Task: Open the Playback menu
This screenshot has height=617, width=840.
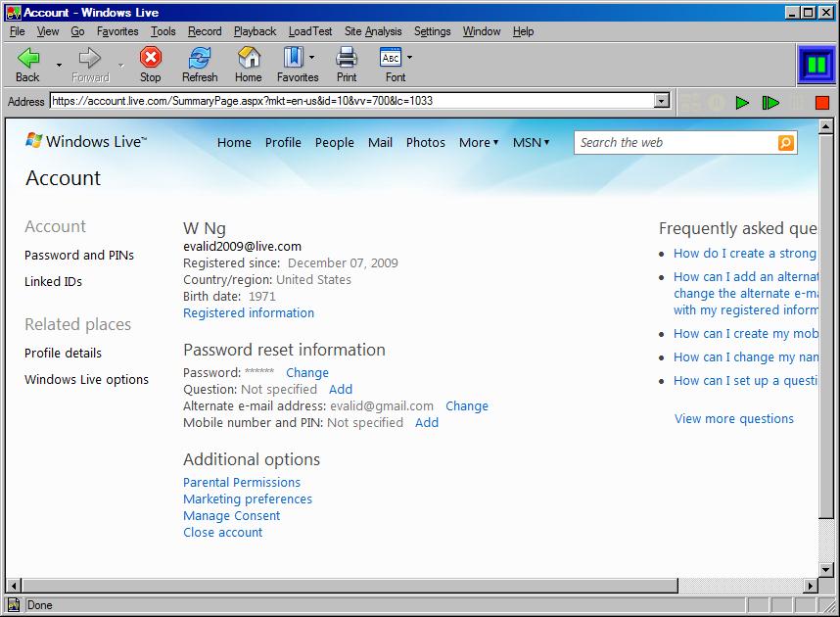Action: pyautogui.click(x=255, y=31)
